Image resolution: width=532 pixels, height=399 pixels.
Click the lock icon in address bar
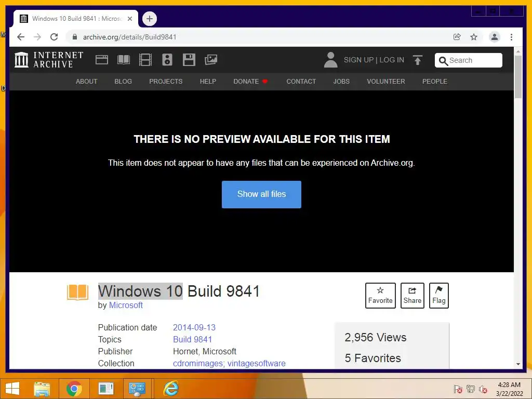coord(75,37)
